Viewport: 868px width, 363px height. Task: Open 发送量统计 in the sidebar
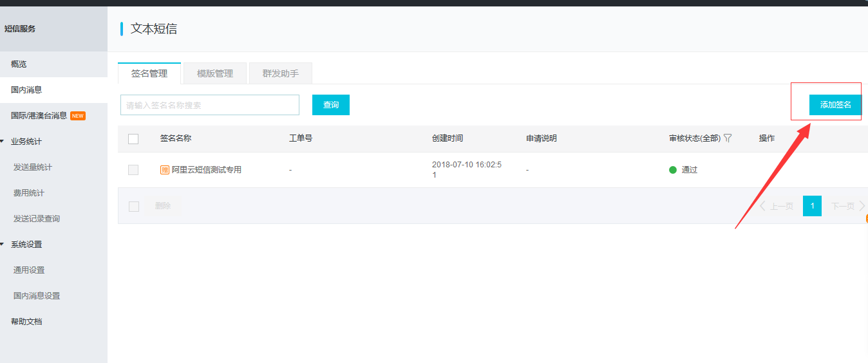tap(32, 167)
